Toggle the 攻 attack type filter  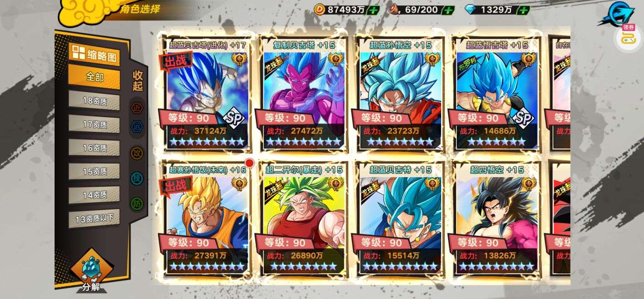[137, 153]
